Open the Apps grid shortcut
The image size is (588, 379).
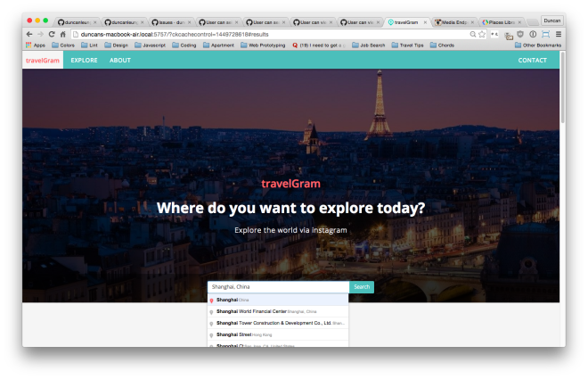36,45
